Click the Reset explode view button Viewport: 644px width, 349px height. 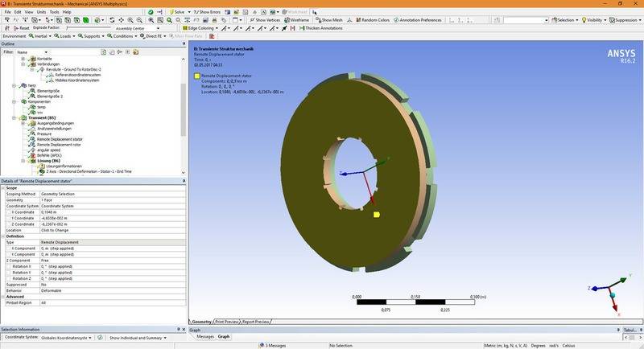[x=22, y=28]
